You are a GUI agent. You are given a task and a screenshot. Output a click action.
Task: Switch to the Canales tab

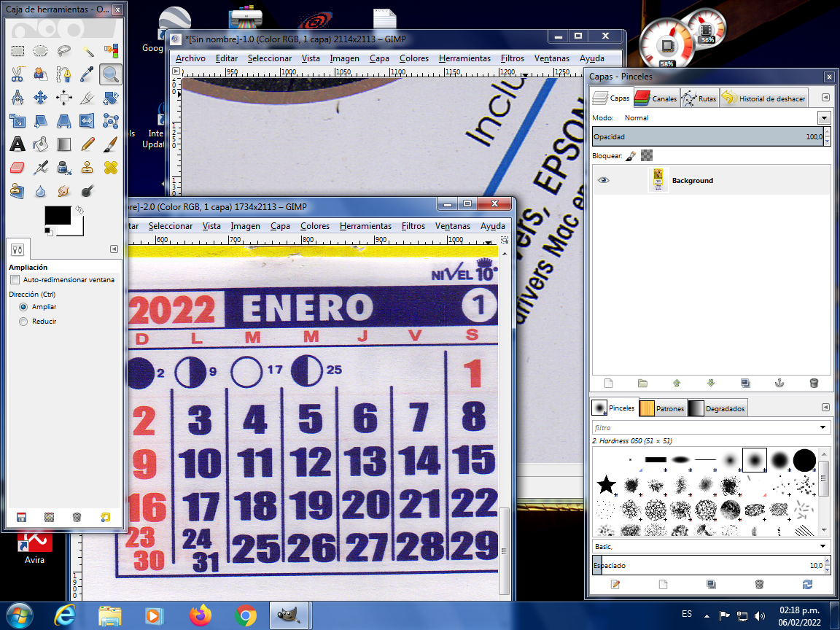[x=656, y=98]
